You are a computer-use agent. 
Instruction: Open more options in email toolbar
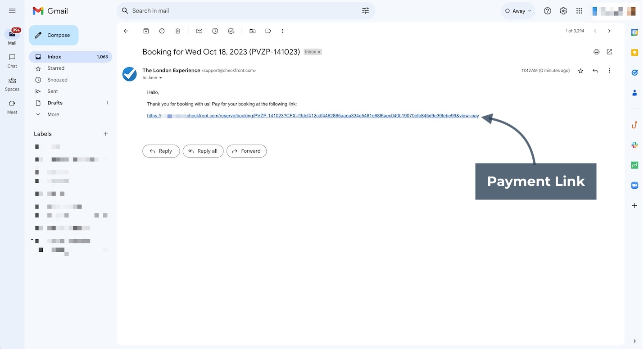(x=283, y=31)
